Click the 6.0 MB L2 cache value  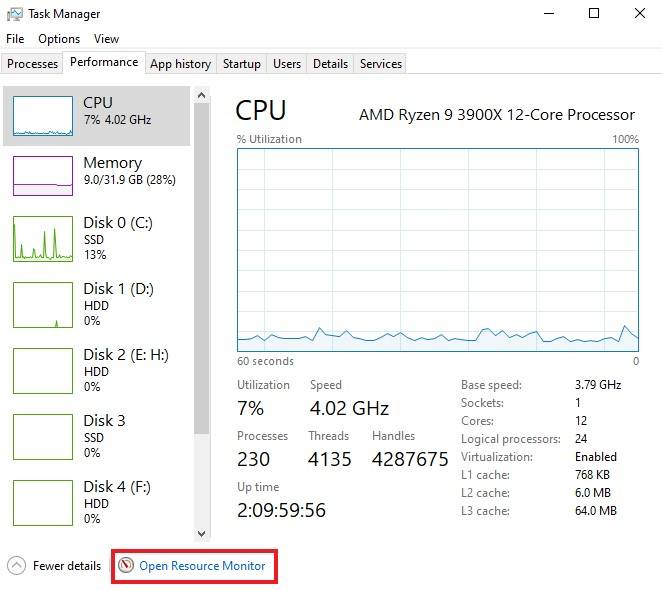click(593, 493)
